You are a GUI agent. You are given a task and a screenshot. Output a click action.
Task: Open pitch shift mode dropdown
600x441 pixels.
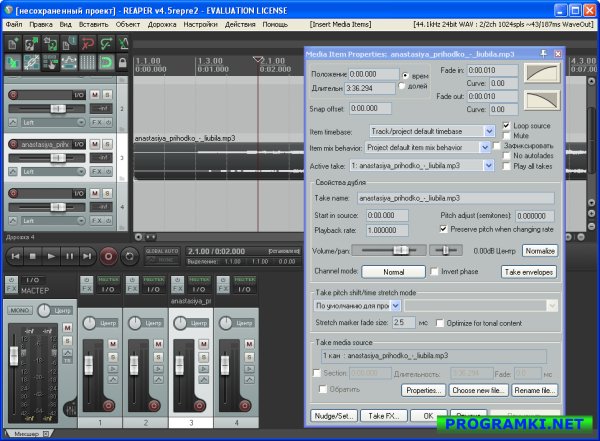(357, 305)
